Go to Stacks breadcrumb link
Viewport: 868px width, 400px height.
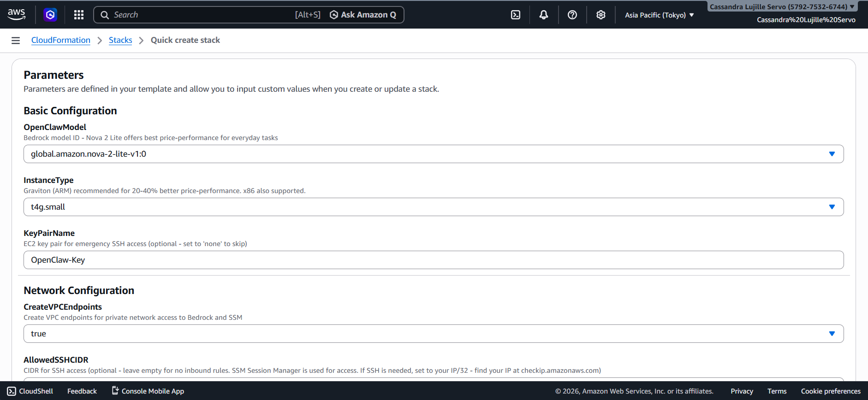120,40
